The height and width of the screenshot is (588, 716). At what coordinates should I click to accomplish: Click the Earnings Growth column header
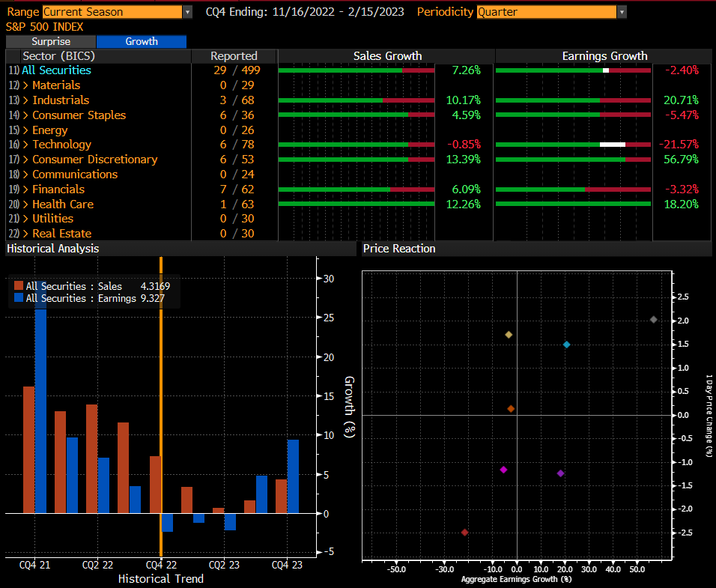point(604,56)
